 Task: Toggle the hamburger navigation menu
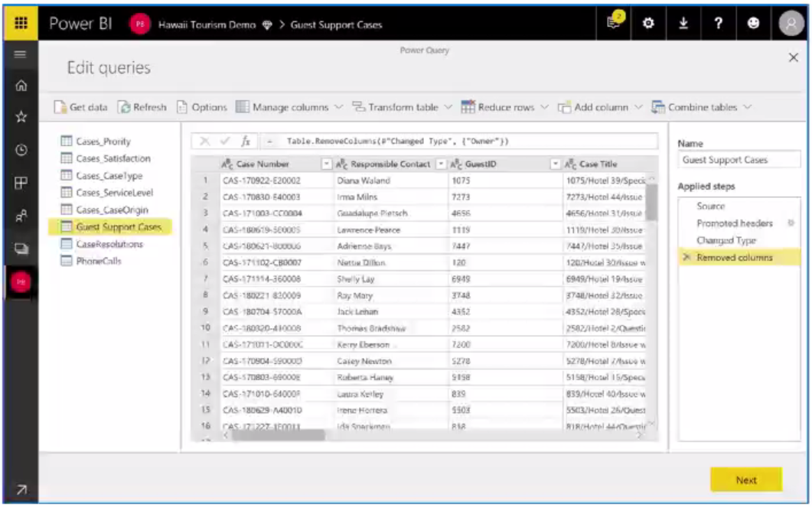click(x=20, y=54)
